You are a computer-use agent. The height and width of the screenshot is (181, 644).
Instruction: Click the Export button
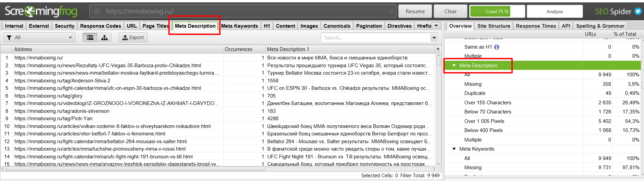[133, 37]
